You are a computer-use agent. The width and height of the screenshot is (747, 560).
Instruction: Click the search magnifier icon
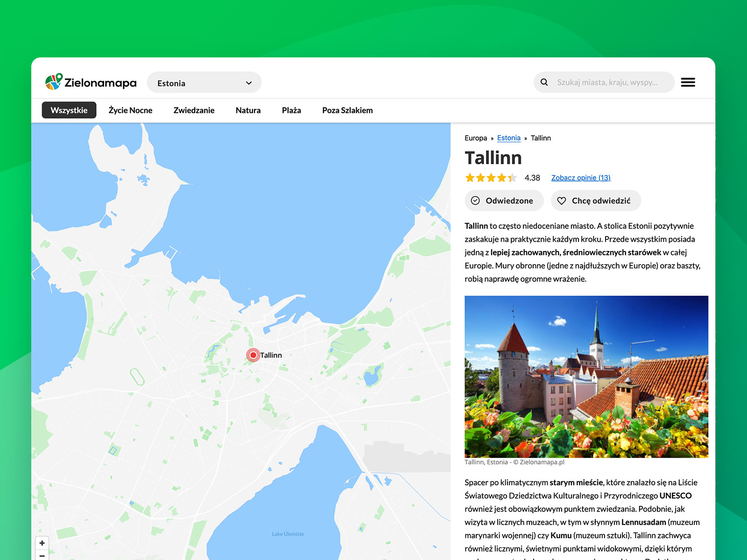coord(544,82)
